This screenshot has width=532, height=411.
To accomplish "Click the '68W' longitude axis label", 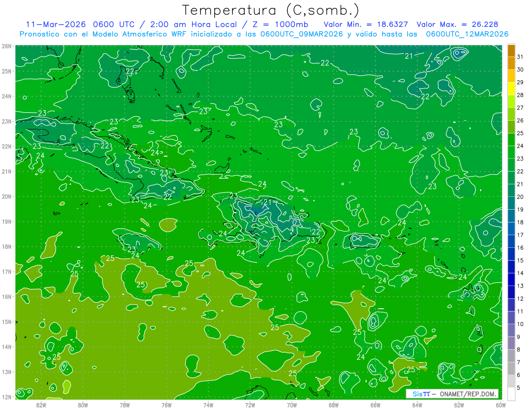I will click(x=333, y=405).
